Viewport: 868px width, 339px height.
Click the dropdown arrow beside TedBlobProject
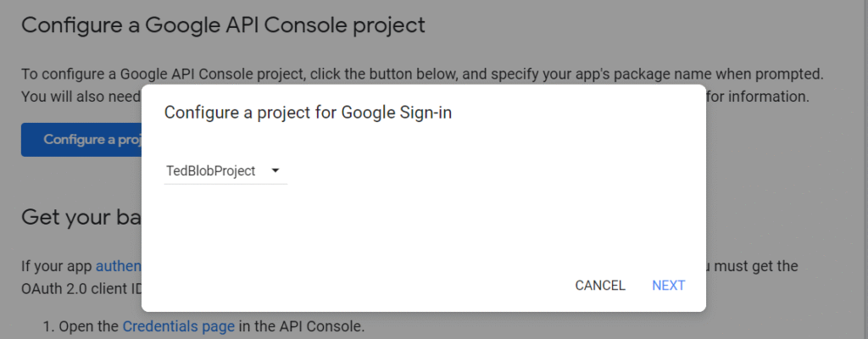[x=275, y=171]
